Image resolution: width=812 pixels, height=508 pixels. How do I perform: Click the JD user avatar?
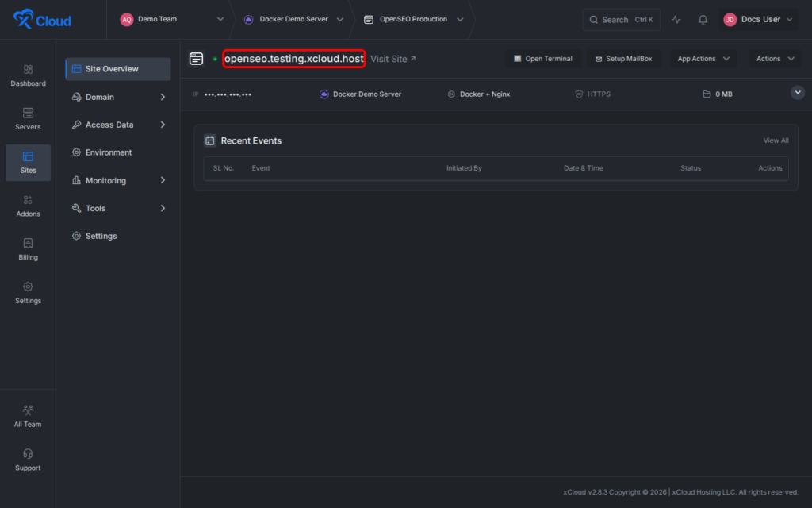coord(730,20)
